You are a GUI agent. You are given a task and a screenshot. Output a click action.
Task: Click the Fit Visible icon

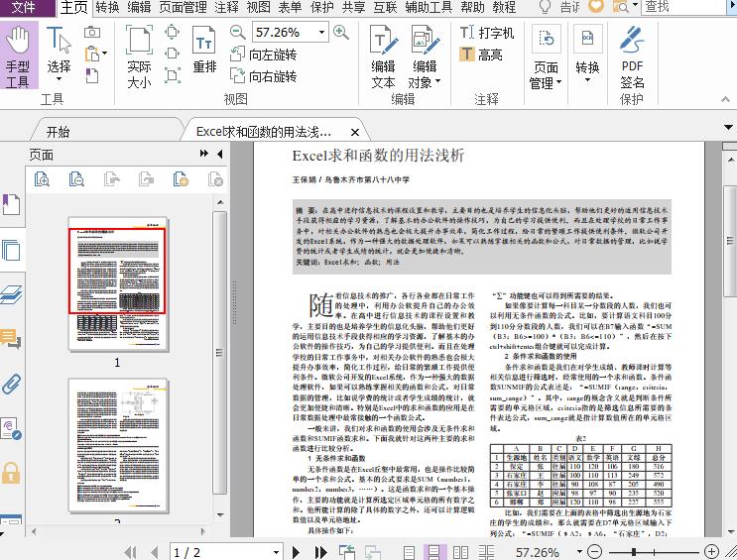(x=173, y=74)
